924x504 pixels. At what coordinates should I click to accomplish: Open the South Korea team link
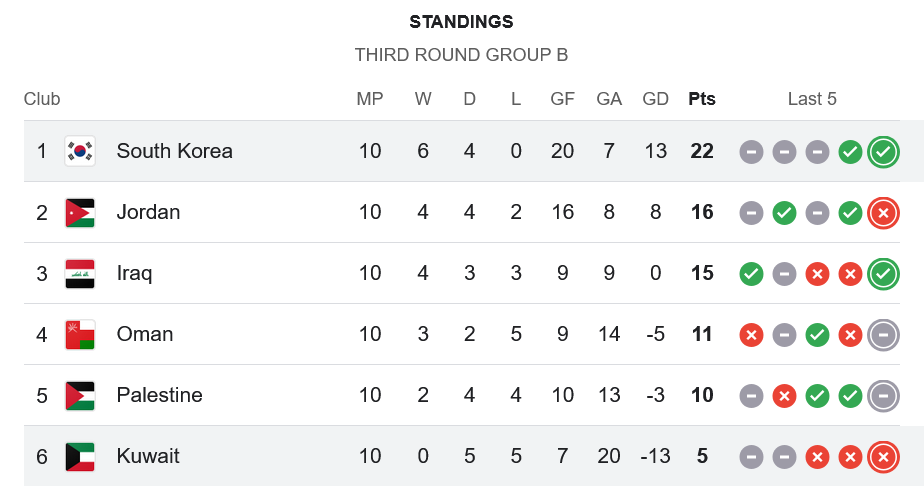pos(174,151)
